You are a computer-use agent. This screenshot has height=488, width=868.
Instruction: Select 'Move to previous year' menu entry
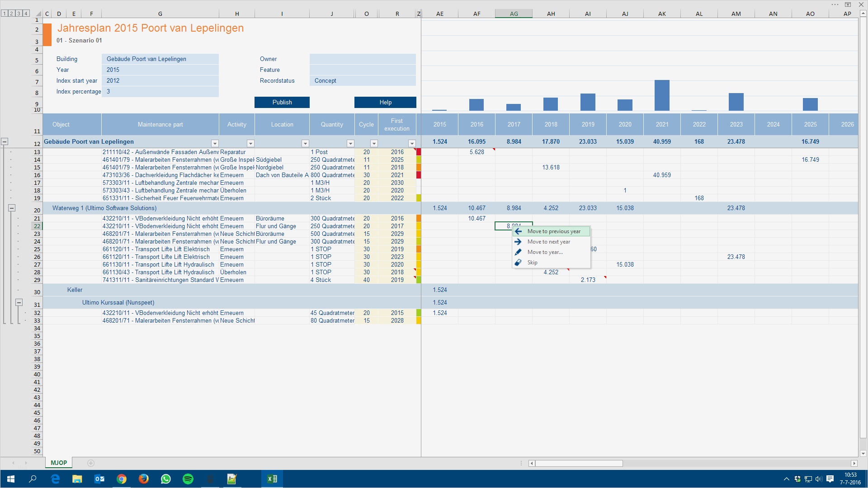coord(553,231)
